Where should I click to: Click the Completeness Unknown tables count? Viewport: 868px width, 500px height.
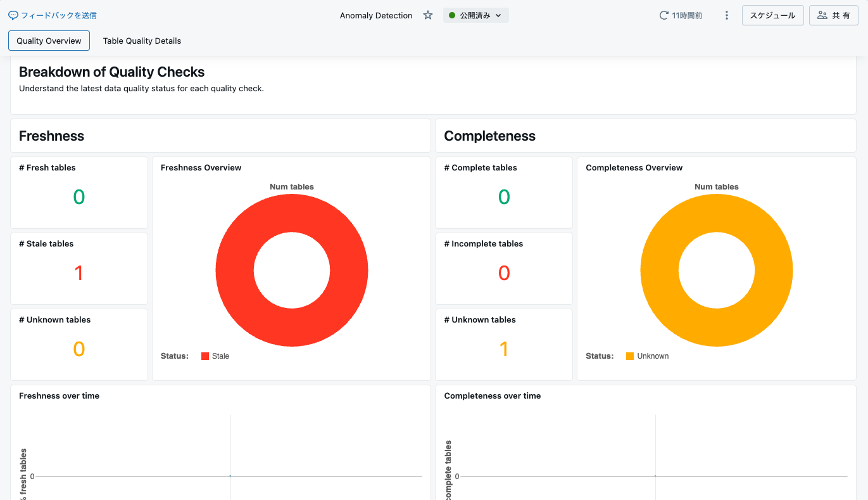point(504,349)
